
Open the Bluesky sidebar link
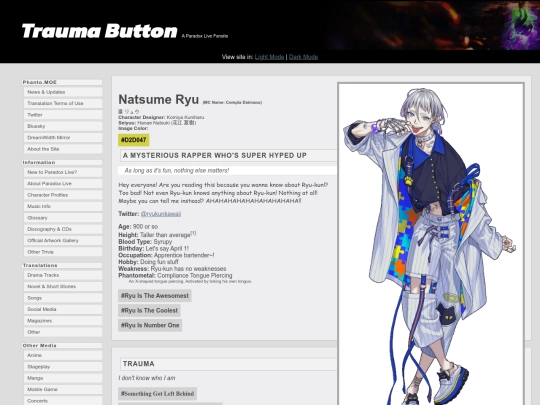point(63,126)
